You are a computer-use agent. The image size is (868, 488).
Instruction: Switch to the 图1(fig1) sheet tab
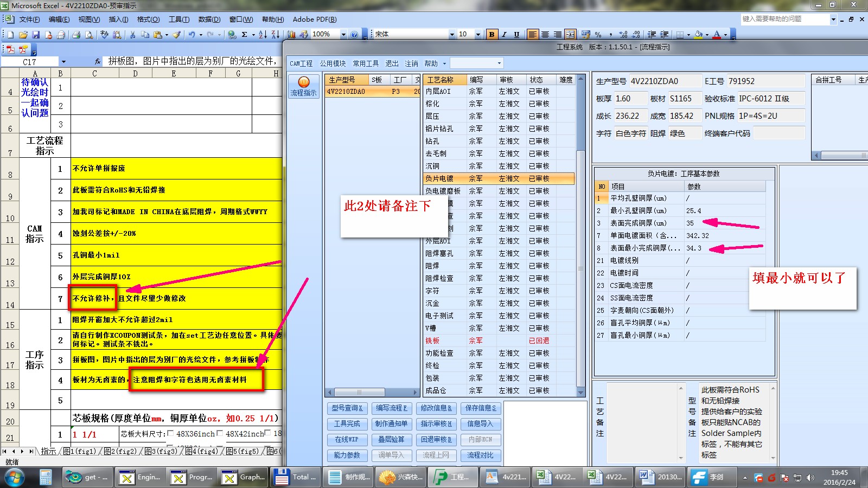tap(81, 451)
